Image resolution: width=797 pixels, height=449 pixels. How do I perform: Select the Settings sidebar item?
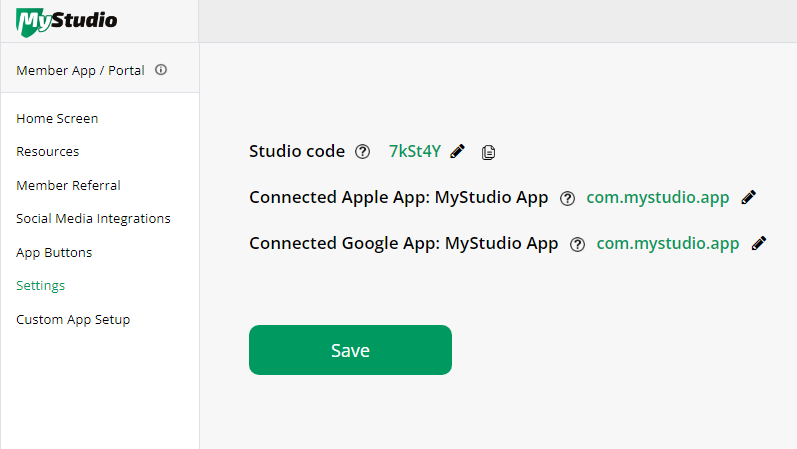tap(41, 286)
